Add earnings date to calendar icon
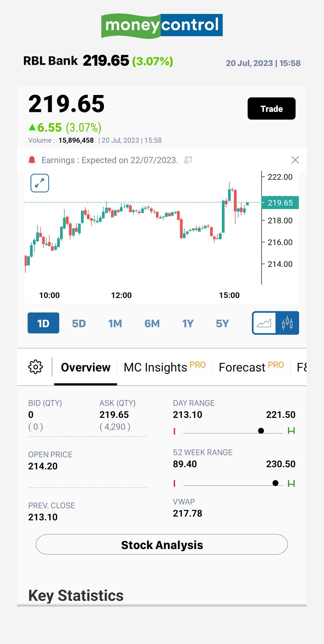Screen dimensions: 324x644 pos(188,160)
